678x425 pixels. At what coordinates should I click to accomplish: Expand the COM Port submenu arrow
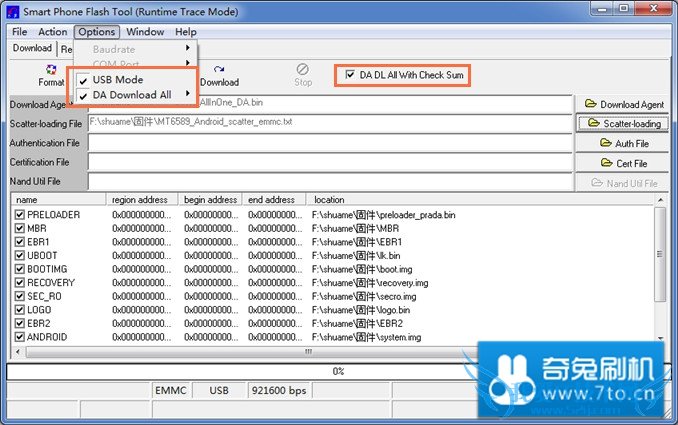pyautogui.click(x=188, y=63)
